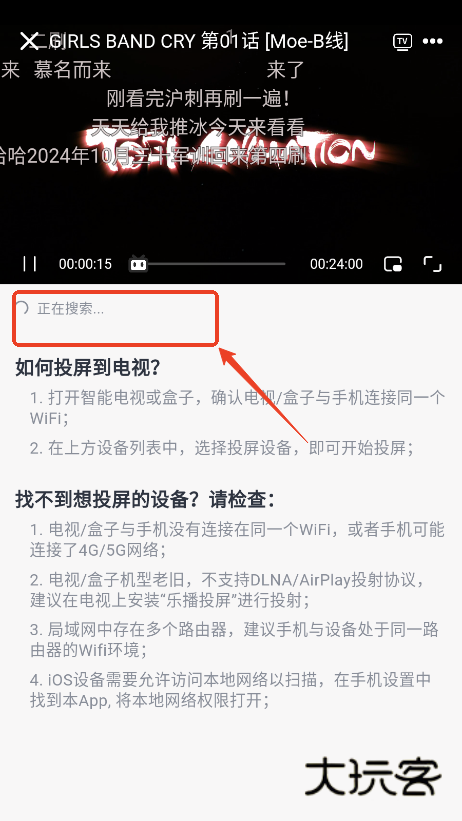The height and width of the screenshot is (821, 462).
Task: Select the 正在搜索... device search text
Action: point(71,309)
